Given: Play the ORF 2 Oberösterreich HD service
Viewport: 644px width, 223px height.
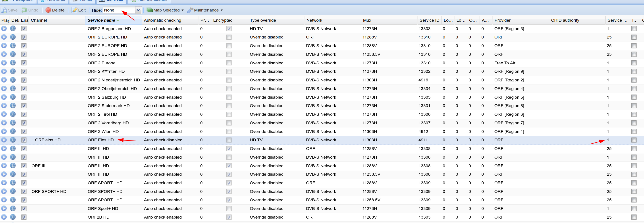Looking at the screenshot, I should (x=4, y=88).
